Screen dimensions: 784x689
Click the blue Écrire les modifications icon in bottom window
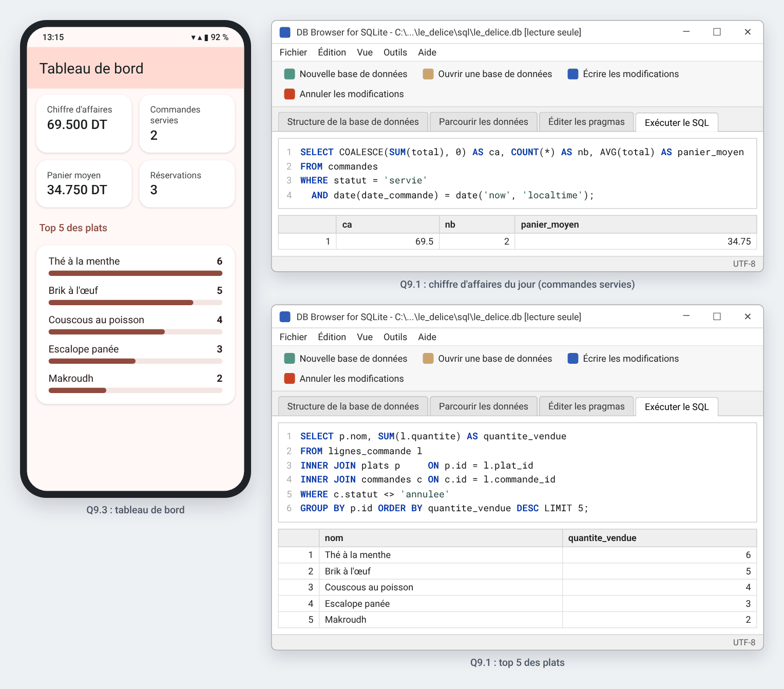[573, 359]
